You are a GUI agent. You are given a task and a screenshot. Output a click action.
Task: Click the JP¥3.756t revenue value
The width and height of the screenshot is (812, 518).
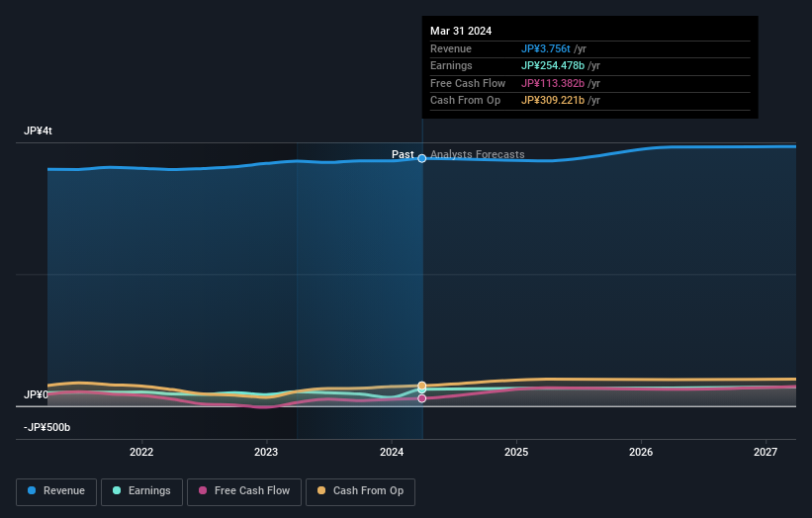(545, 48)
